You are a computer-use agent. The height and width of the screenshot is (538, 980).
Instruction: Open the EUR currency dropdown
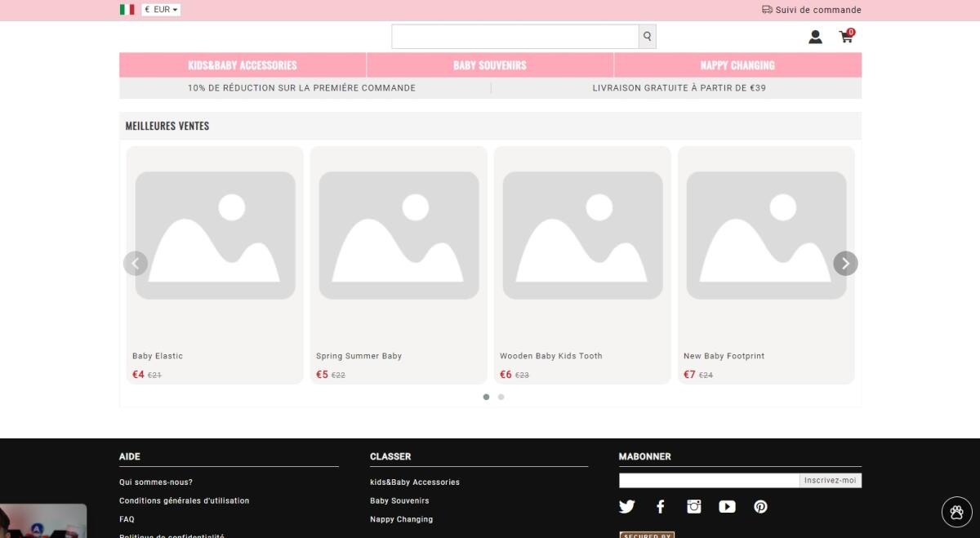coord(160,9)
